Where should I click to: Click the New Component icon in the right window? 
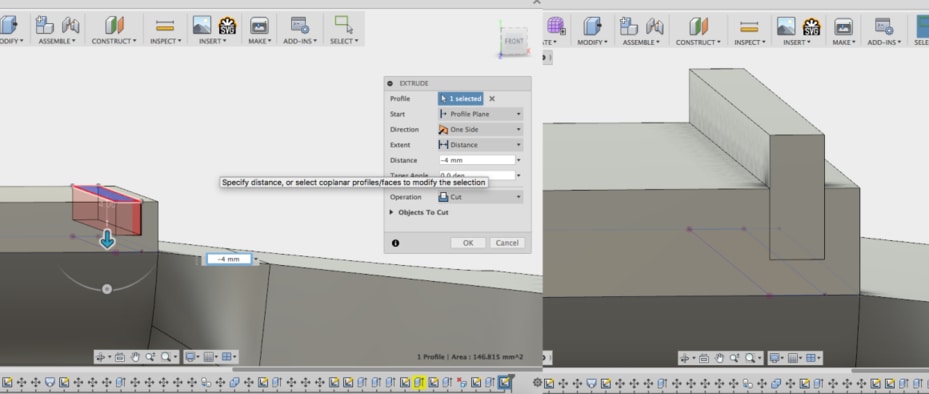click(x=628, y=25)
